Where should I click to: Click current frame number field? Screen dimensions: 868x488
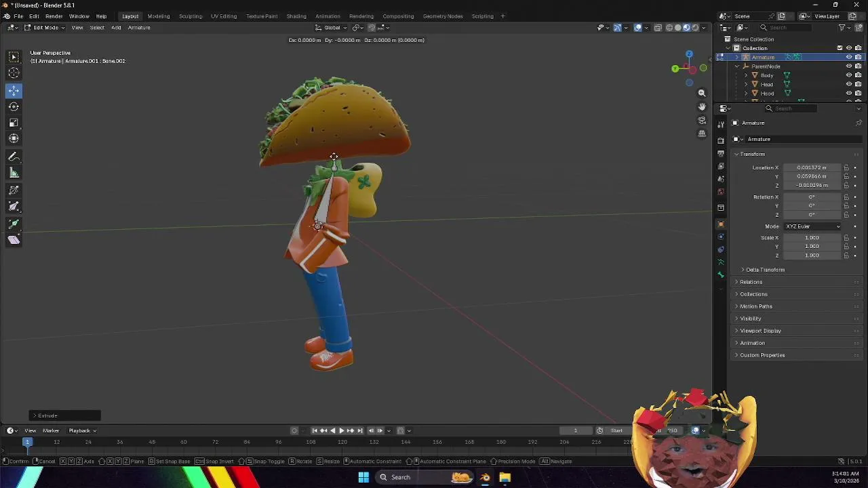click(x=576, y=430)
